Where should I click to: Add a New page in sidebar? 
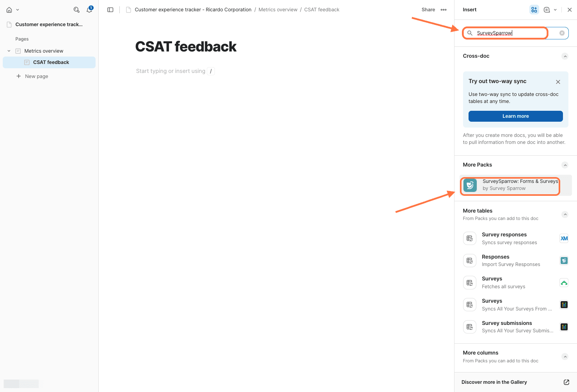36,76
